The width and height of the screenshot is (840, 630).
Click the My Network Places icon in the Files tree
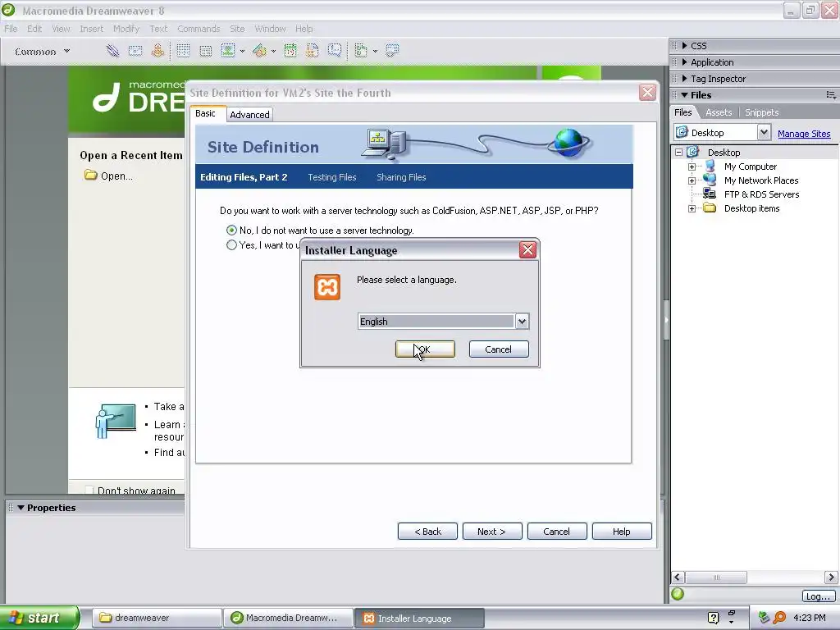[710, 180]
